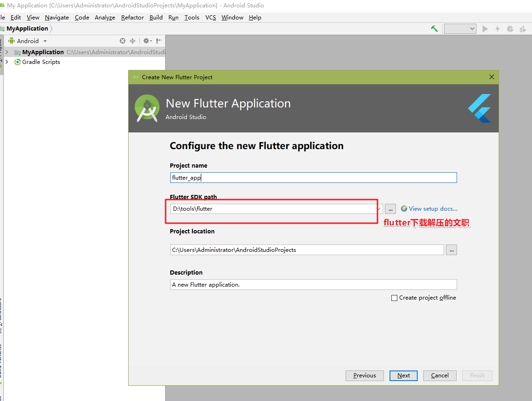Expand the Gradle Scripts tree node
This screenshot has width=532, height=401.
[x=7, y=62]
